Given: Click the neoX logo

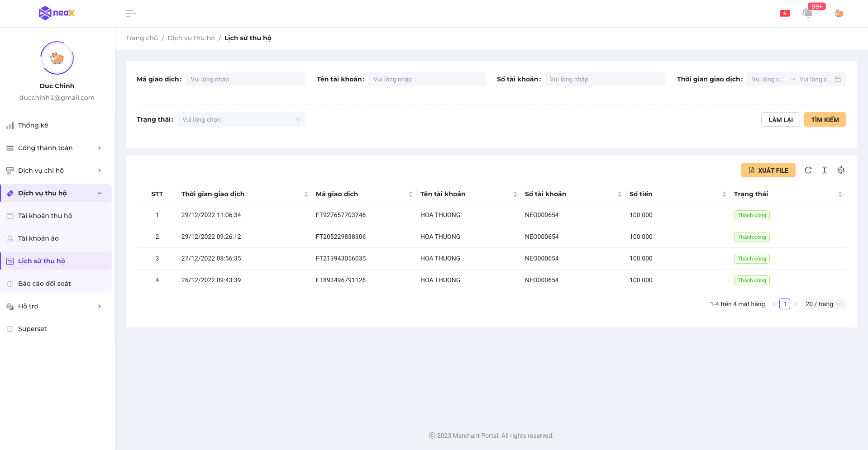Looking at the screenshot, I should click(x=57, y=13).
